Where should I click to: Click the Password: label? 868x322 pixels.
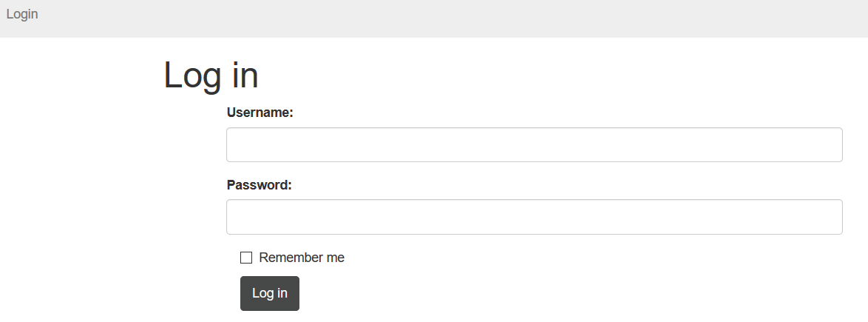point(260,185)
